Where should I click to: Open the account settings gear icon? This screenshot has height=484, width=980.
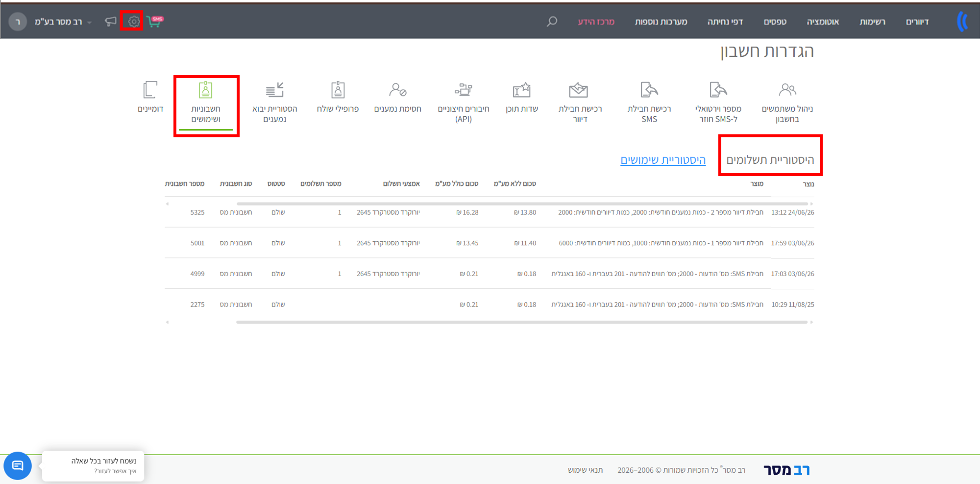point(133,22)
